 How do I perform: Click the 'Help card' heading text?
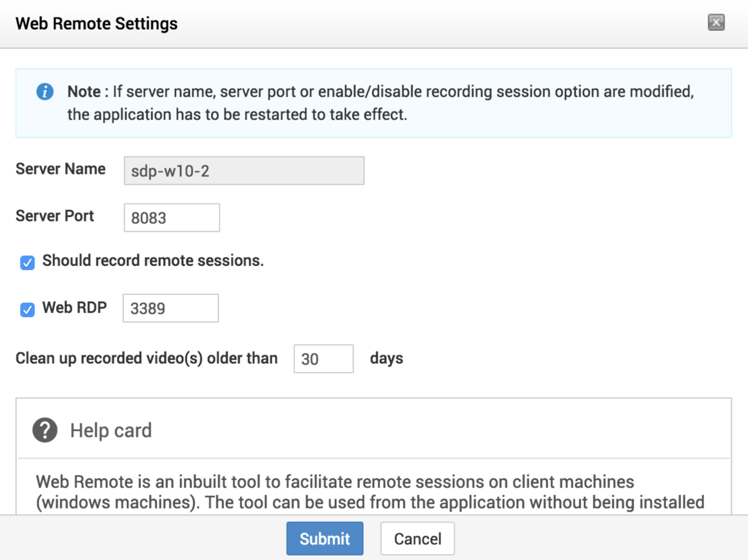coord(111,430)
